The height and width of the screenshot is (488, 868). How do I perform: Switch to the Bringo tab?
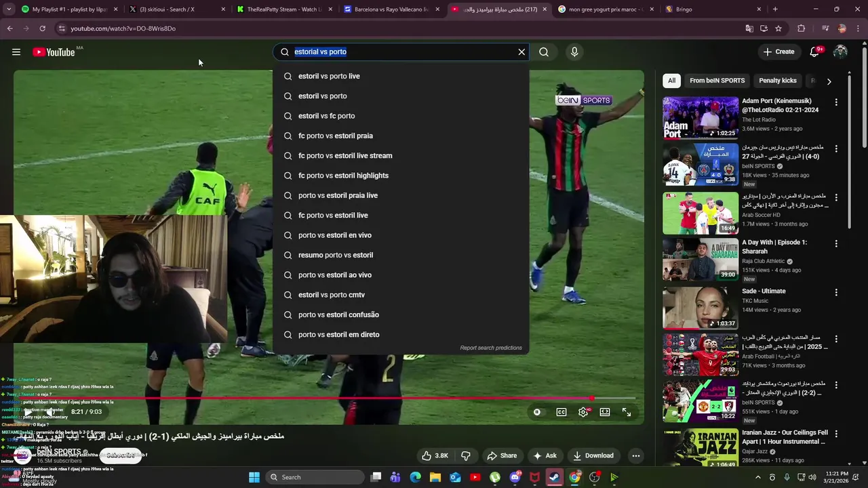(x=712, y=9)
